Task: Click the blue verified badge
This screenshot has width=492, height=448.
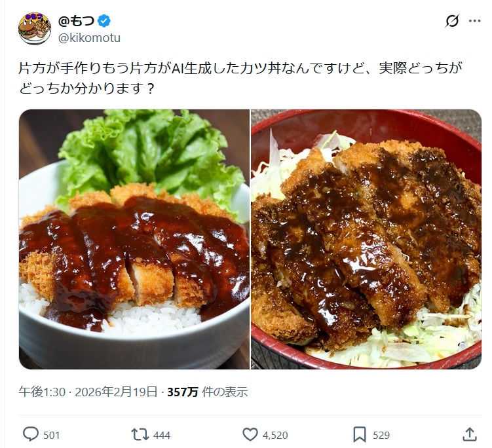Action: point(104,21)
